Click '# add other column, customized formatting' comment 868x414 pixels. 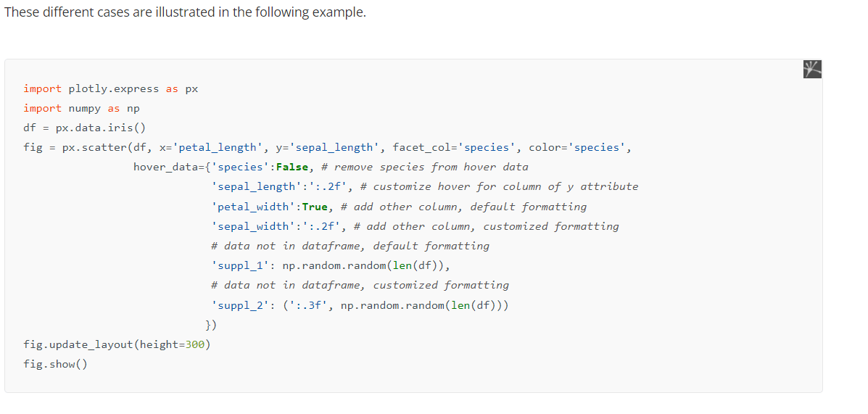[x=486, y=225]
